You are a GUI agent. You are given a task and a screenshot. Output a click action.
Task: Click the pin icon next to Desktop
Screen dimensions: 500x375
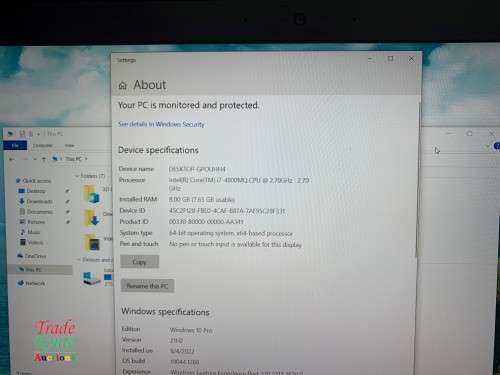point(67,191)
